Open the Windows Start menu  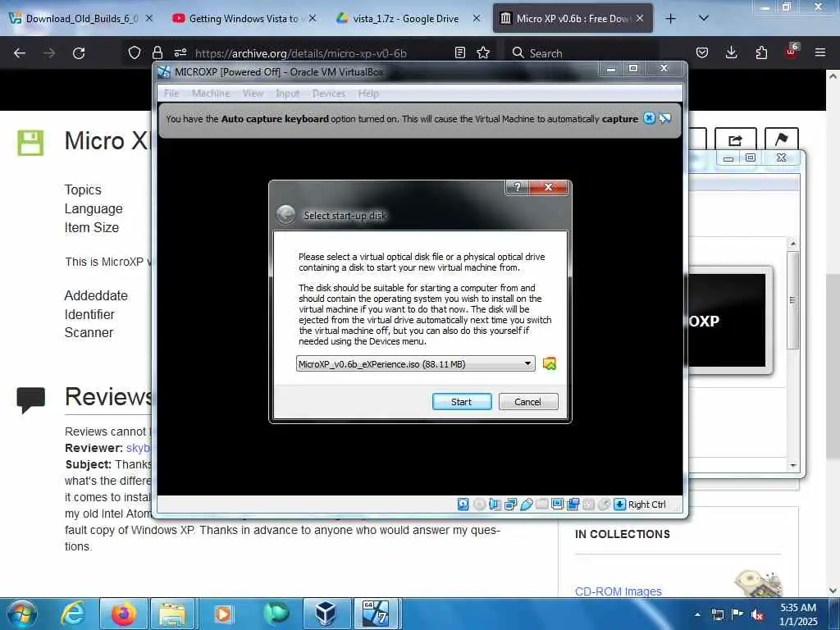(x=22, y=614)
